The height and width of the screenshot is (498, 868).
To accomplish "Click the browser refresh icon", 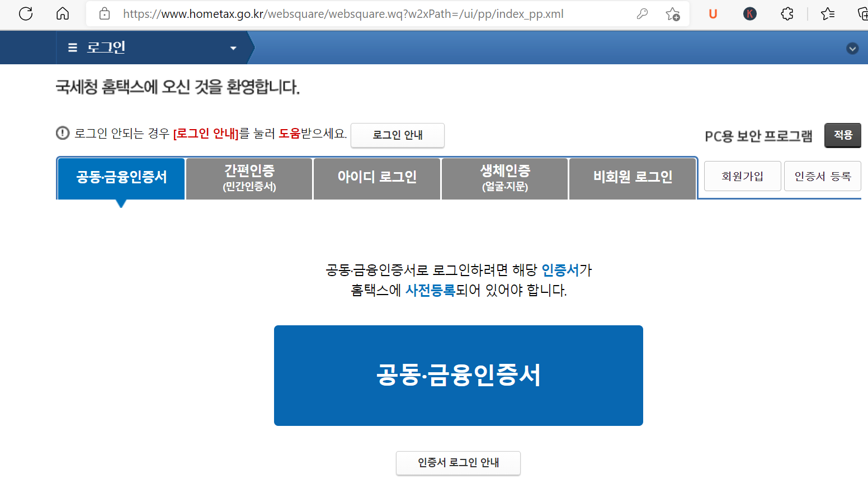I will (x=26, y=13).
